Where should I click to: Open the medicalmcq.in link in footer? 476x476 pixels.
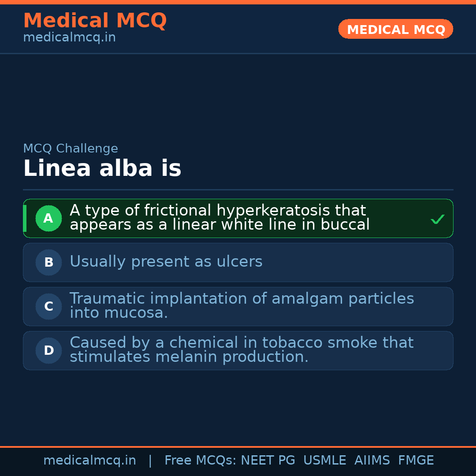tap(89, 461)
